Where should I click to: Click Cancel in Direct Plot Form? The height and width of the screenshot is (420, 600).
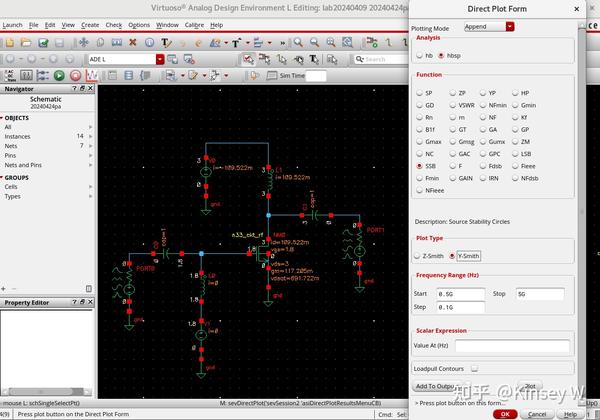point(537,414)
